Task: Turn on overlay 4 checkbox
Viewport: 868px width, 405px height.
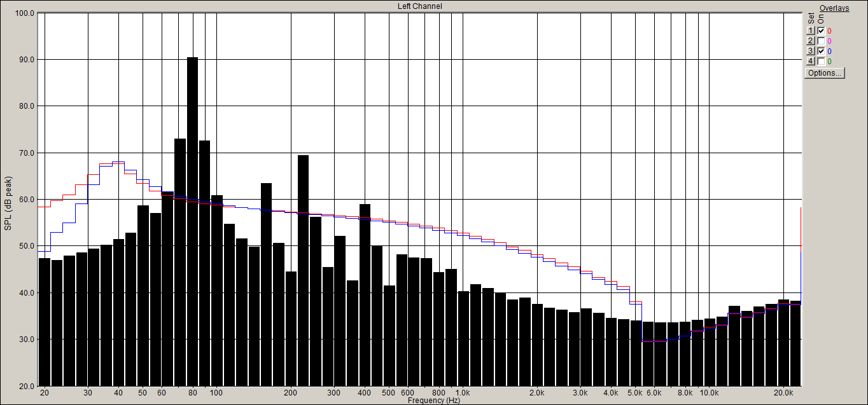Action: (x=821, y=61)
